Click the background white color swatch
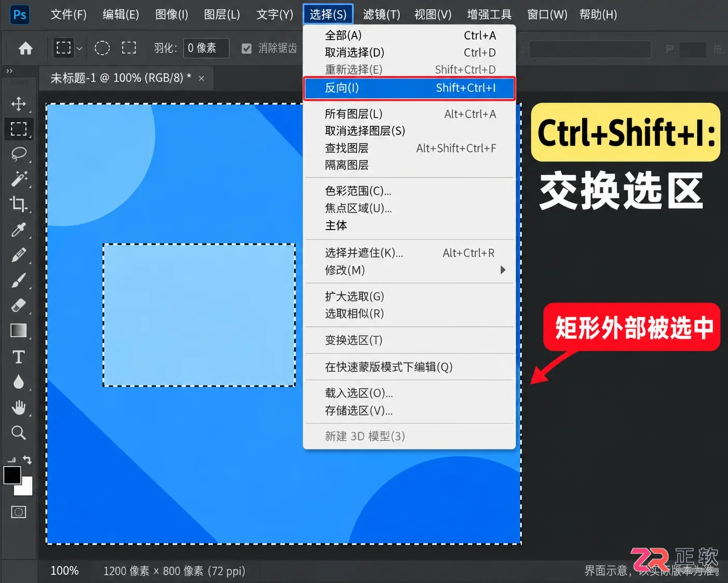 pyautogui.click(x=26, y=489)
